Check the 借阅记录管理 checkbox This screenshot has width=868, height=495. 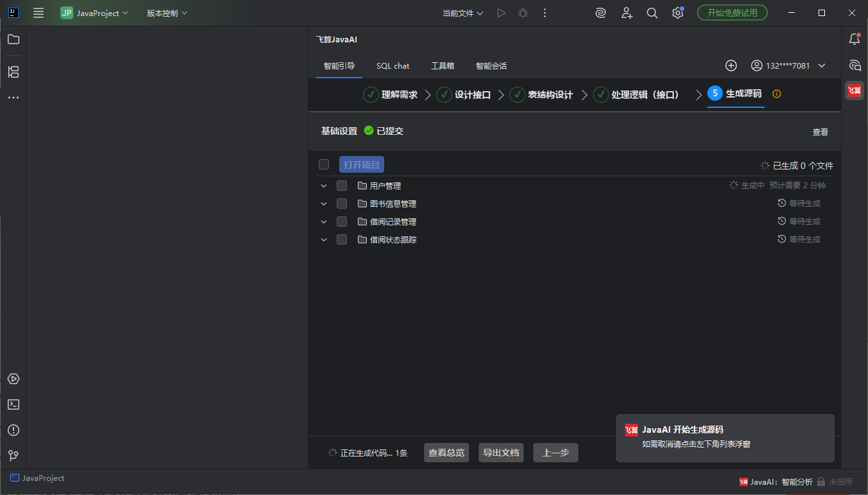pos(342,221)
